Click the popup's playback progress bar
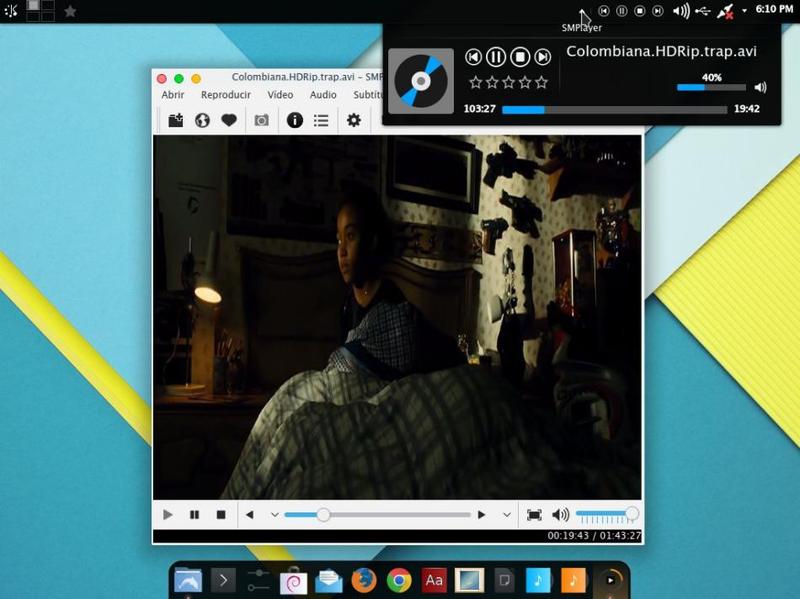Viewport: 800px width, 599px height. click(615, 110)
